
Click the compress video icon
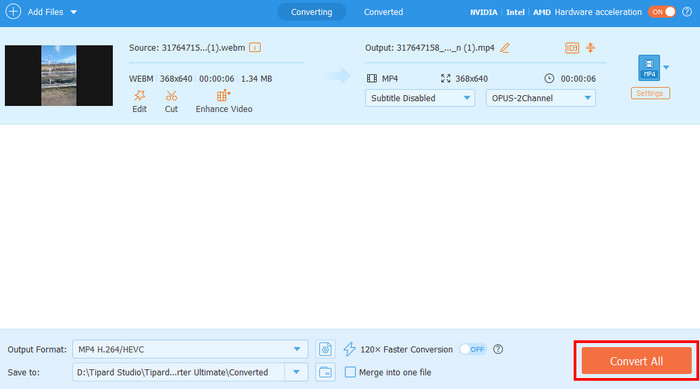click(x=591, y=48)
